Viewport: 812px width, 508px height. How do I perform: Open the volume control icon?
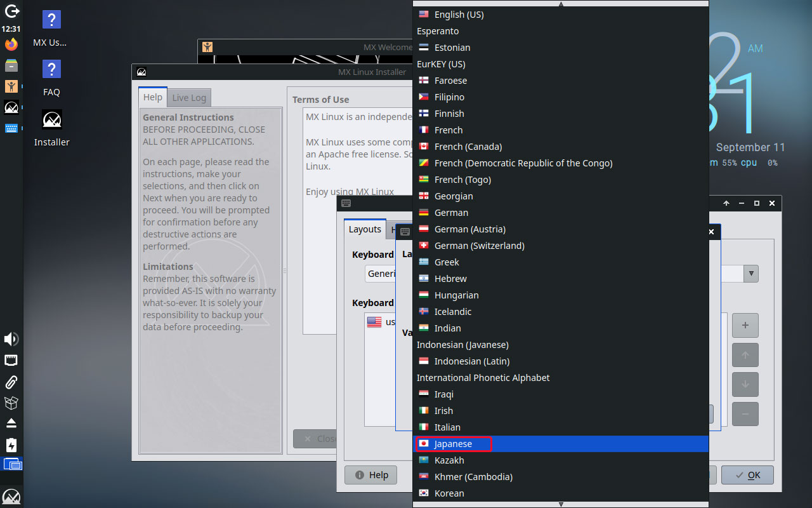pos(11,339)
